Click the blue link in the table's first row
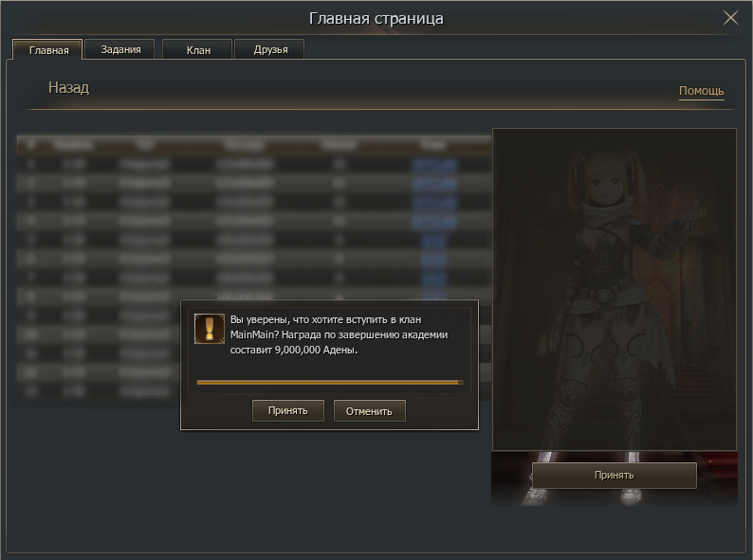 (434, 165)
